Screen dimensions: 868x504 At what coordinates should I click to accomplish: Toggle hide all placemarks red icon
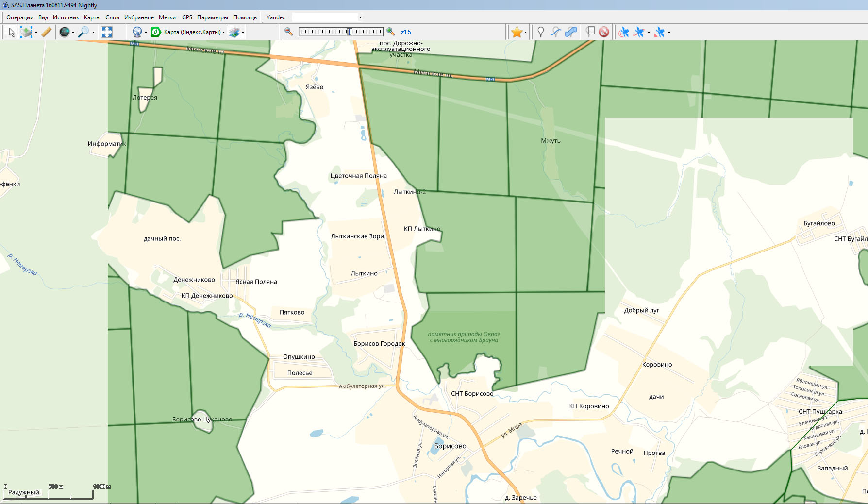604,32
